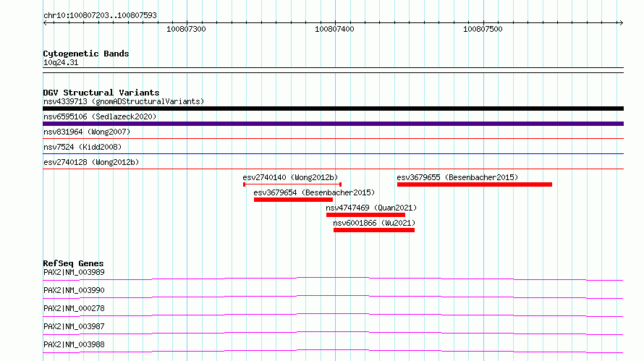Click esv2740128 (Wong2012b) label

91,162
